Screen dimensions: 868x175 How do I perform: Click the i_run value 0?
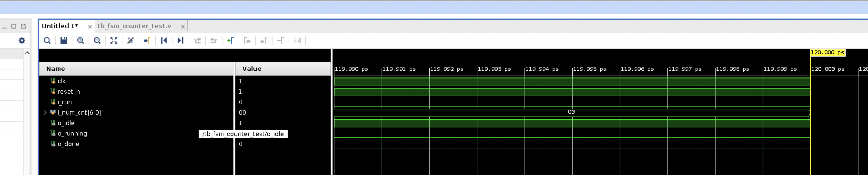tap(240, 102)
